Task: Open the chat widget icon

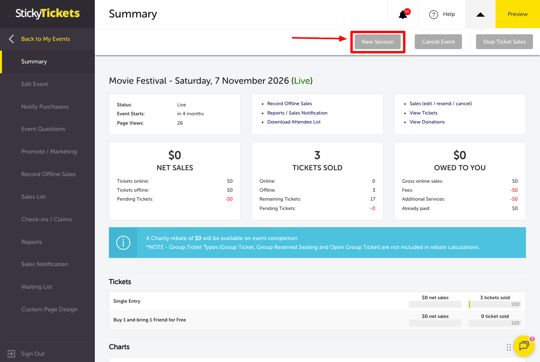Action: [x=524, y=345]
